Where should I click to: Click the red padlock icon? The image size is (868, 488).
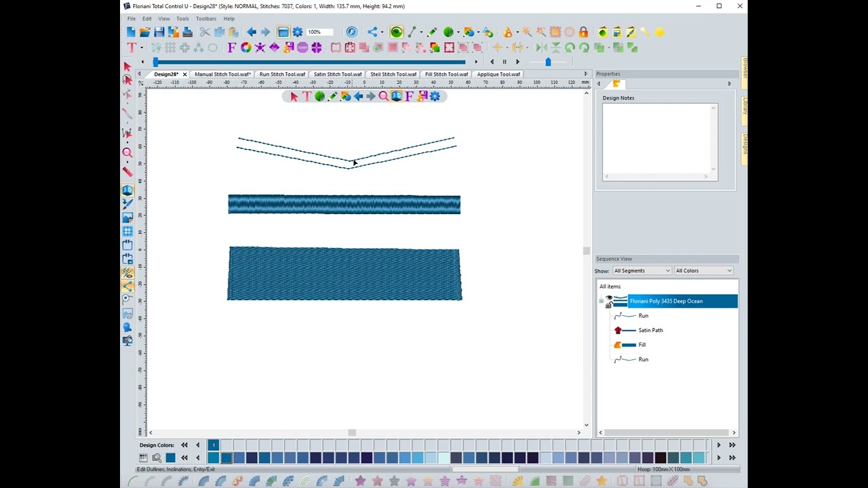coord(583,32)
